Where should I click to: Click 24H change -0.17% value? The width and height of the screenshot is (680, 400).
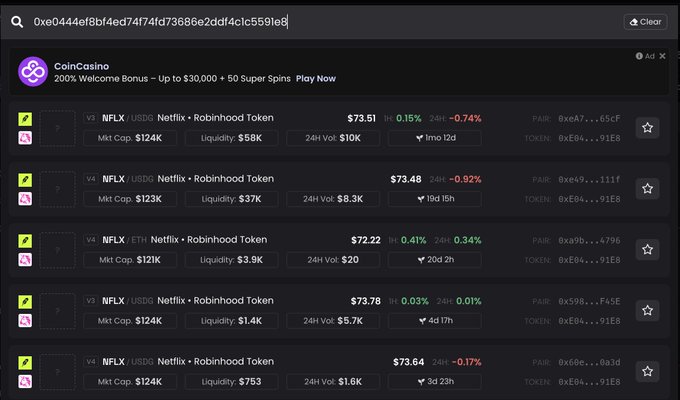pyautogui.click(x=467, y=362)
